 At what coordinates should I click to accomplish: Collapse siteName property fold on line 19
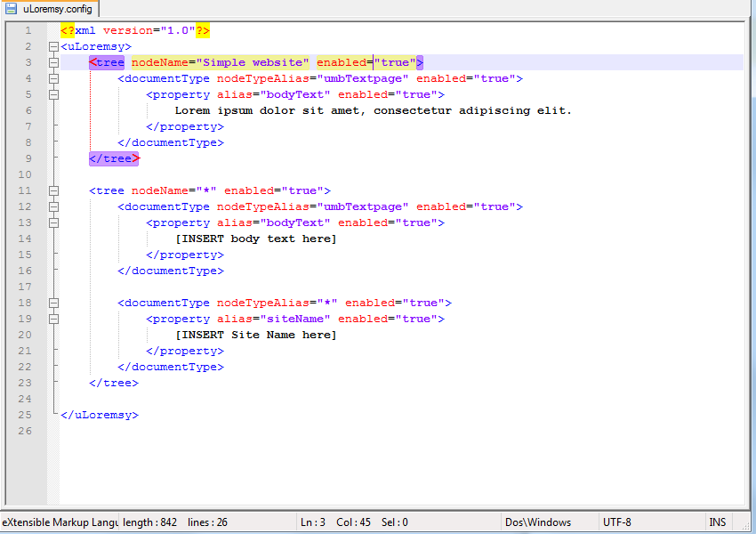53,319
